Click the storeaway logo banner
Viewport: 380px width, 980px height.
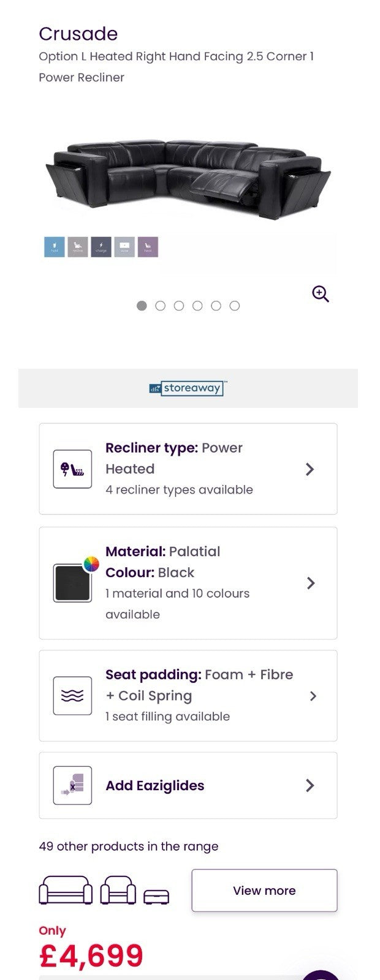pos(188,388)
